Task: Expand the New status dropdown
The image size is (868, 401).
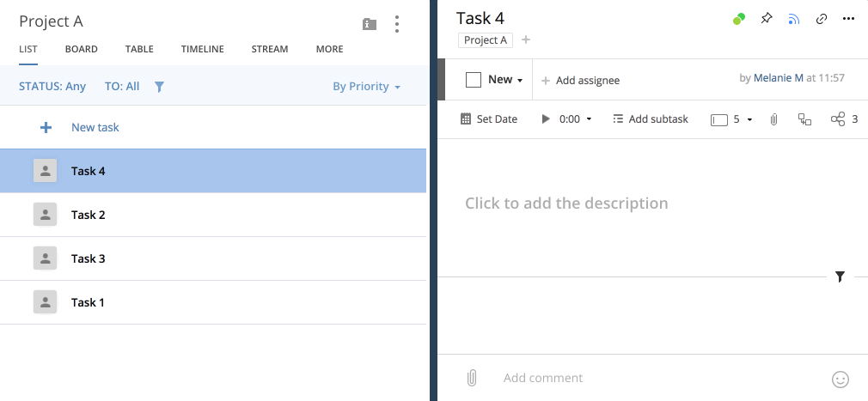Action: [x=505, y=80]
